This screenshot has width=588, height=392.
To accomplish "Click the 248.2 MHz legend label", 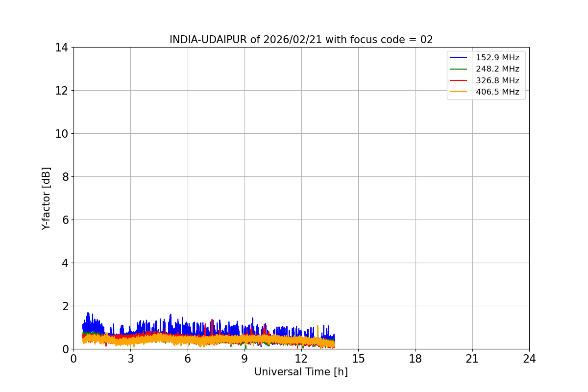I will 497,69.
